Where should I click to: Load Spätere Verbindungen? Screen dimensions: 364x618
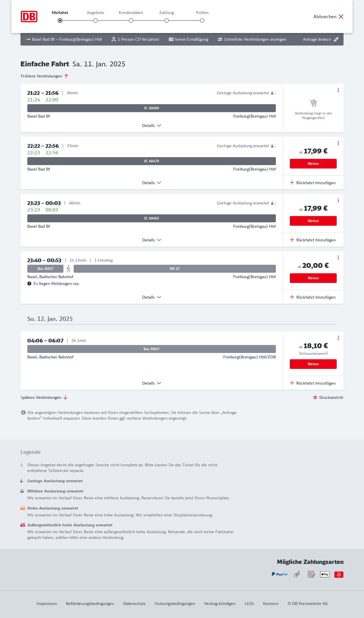tap(44, 397)
